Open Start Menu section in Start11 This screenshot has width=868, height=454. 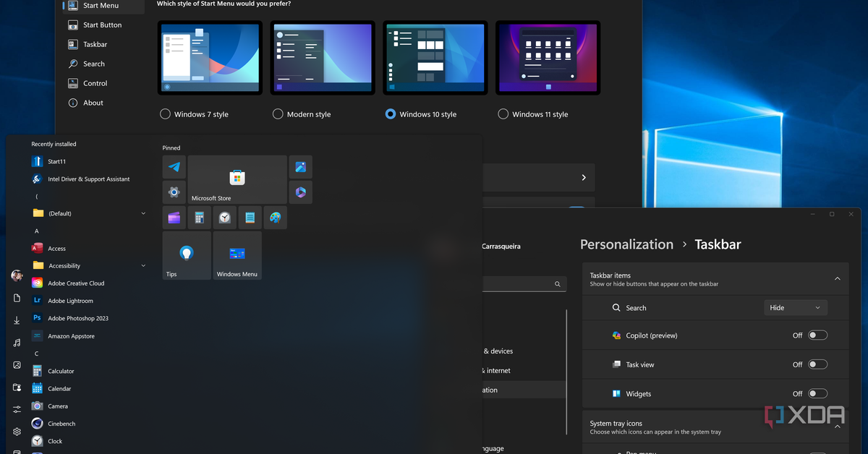coord(103,5)
